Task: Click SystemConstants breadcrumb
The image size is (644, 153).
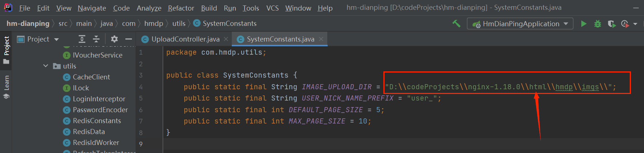Action: 225,23
